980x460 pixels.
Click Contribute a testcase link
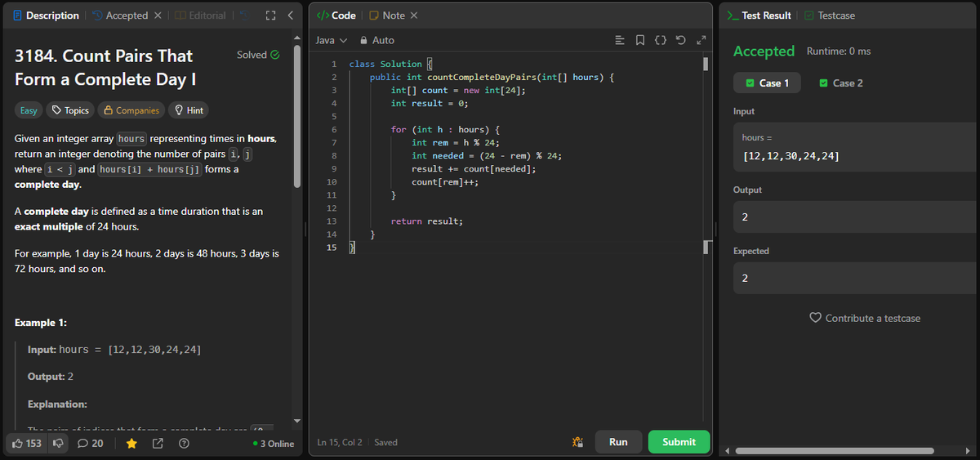tap(865, 318)
